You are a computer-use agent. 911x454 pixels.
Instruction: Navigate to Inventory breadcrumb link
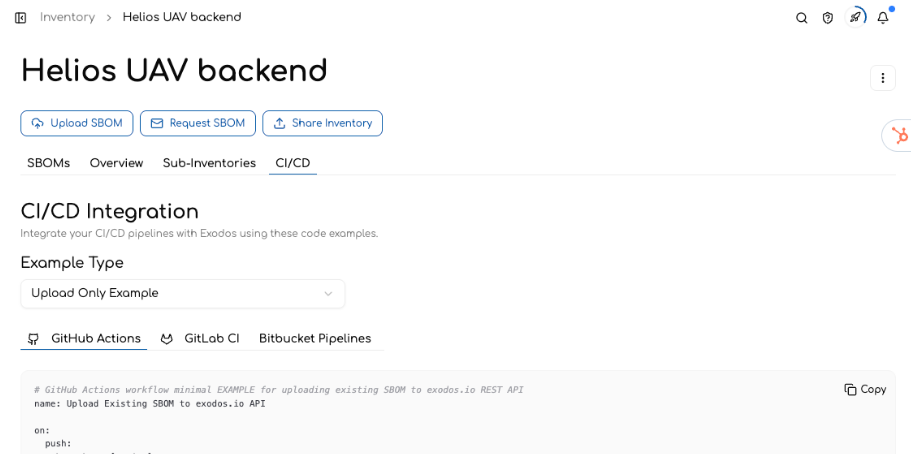(67, 17)
